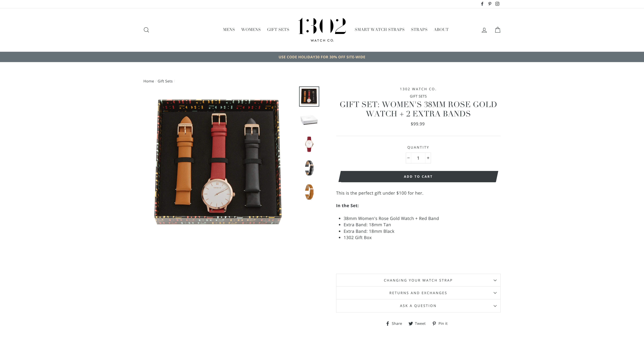Open the Womens menu item

[x=251, y=30]
